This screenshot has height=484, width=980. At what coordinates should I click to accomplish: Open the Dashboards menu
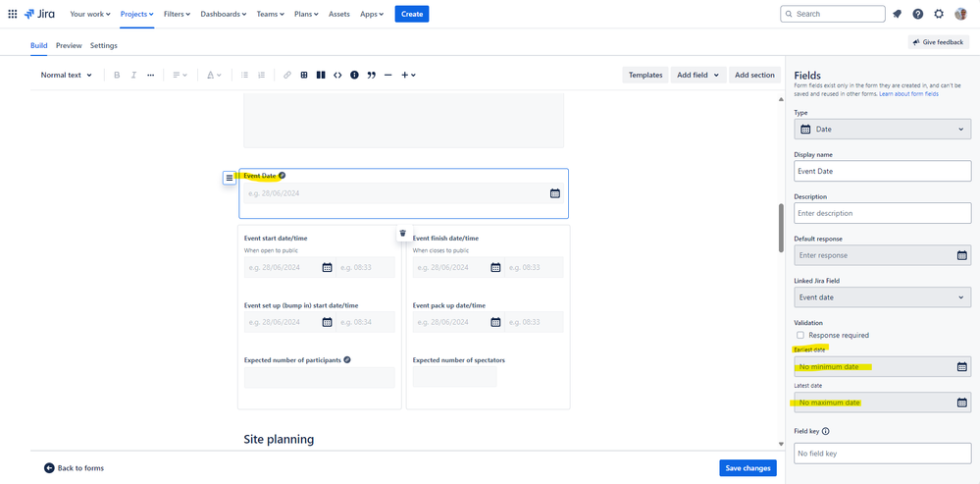pyautogui.click(x=223, y=14)
